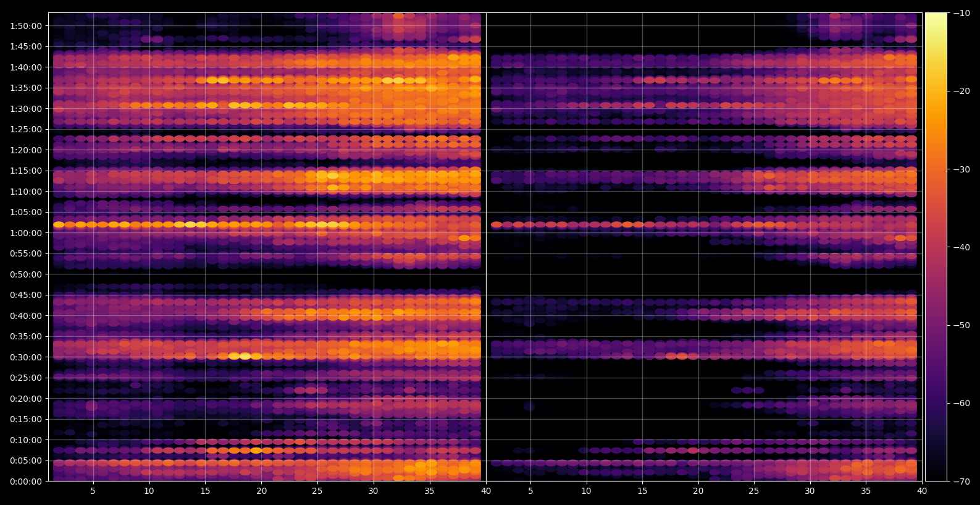Select the −40 colorbar tick label
This screenshot has height=505, width=980.
click(x=961, y=247)
